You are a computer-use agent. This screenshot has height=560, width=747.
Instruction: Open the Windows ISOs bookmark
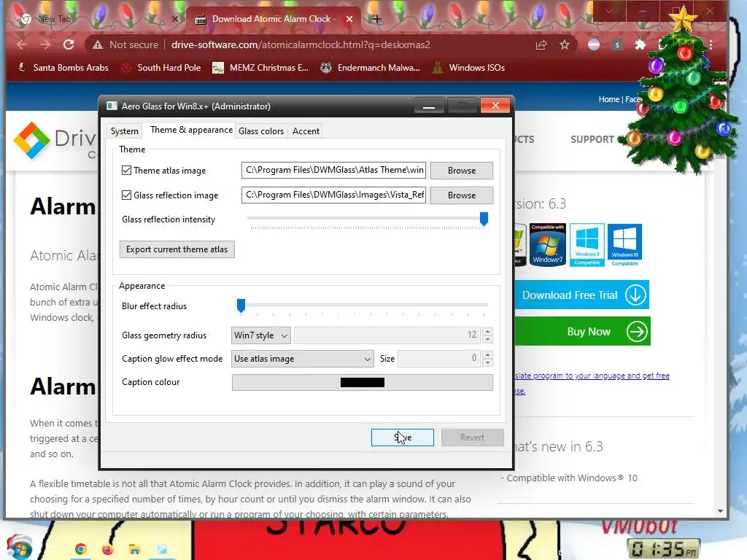(x=468, y=68)
